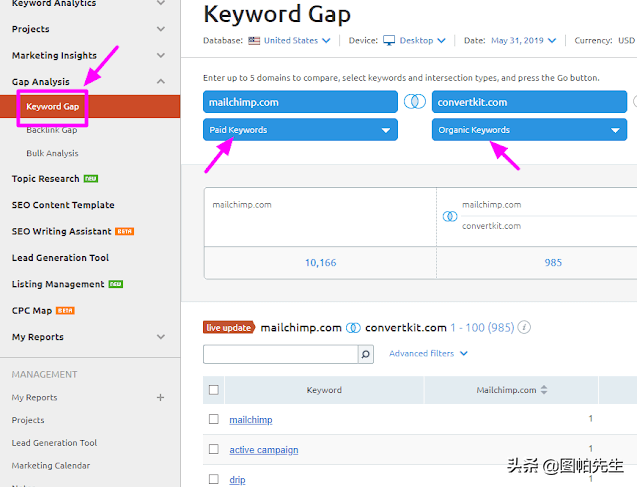Expand My Reports chevron in main menu
Screen dimensions: 637x487
161,337
